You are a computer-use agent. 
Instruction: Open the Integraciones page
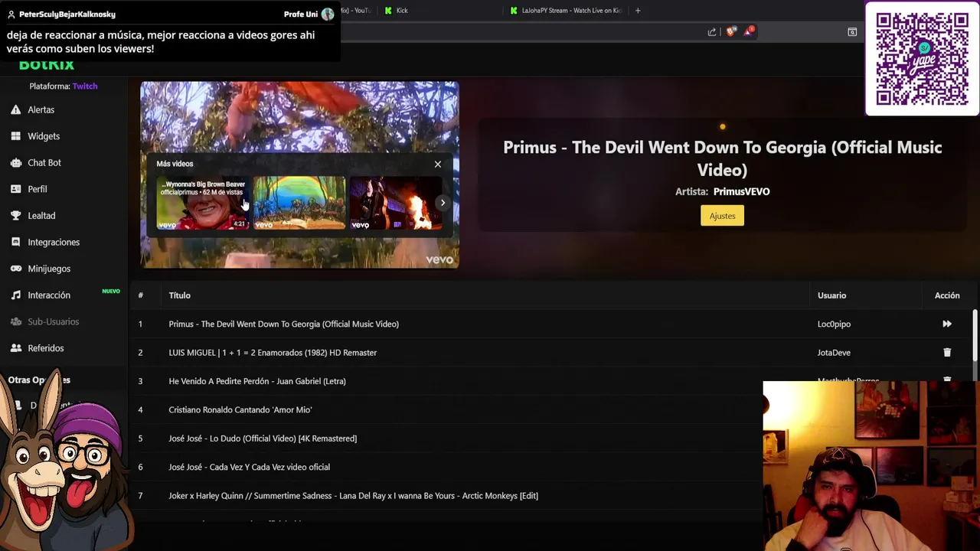tap(54, 242)
